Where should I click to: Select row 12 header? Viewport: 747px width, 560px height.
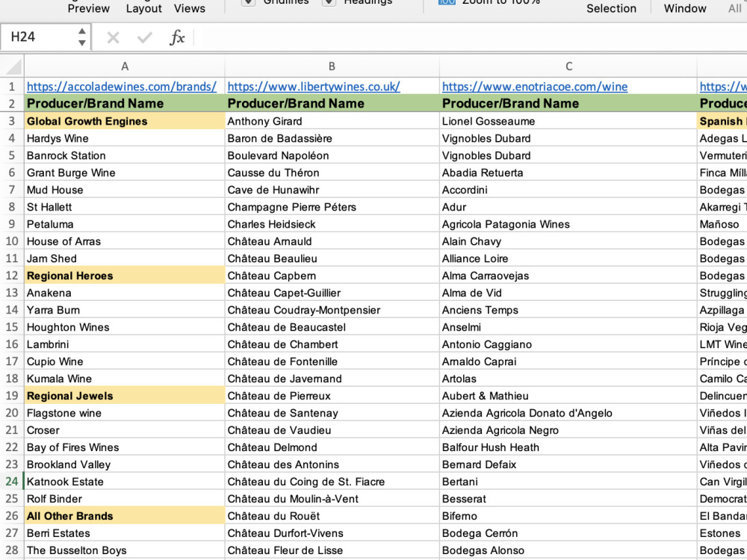tap(12, 276)
